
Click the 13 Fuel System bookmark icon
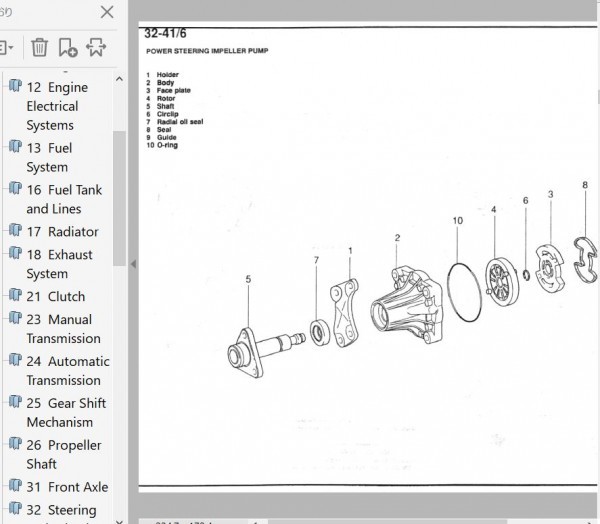coord(15,146)
